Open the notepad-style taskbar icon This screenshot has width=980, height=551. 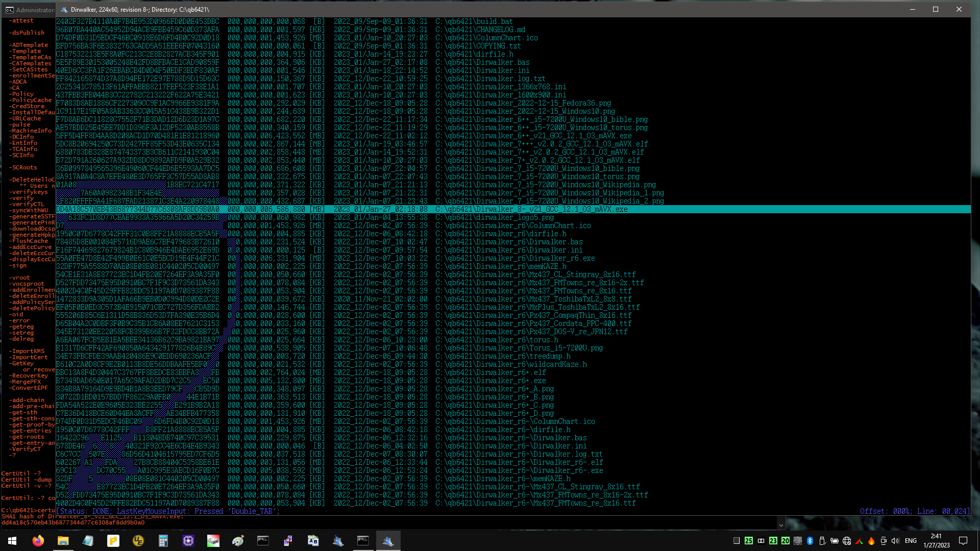(x=88, y=541)
